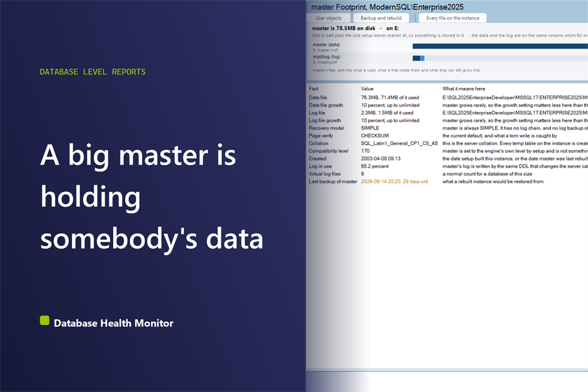588x392 pixels.
Task: Click the Database Health Monitor brand text
Action: click(x=114, y=323)
